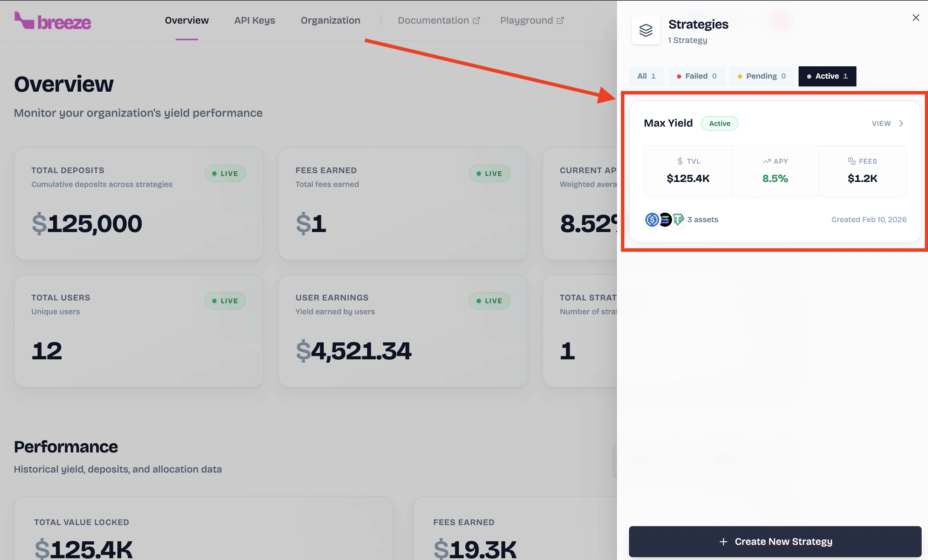The image size is (928, 560).
Task: Switch to the API Keys tab
Action: [x=255, y=20]
